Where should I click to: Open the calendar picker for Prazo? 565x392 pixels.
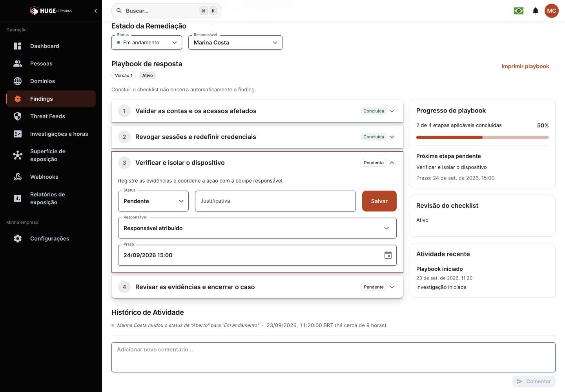(x=388, y=255)
